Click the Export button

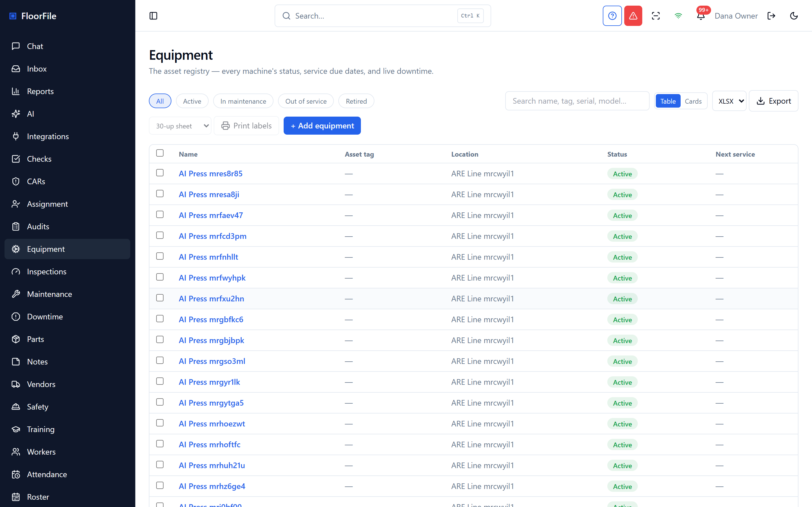(x=773, y=101)
